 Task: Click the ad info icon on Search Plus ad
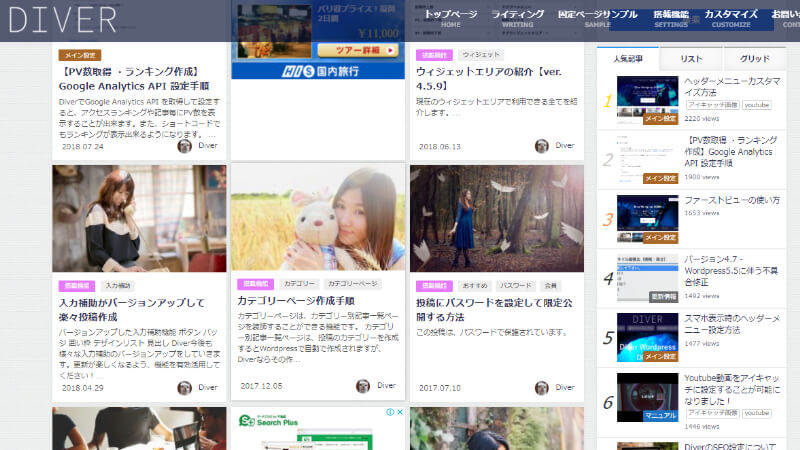pos(390,412)
